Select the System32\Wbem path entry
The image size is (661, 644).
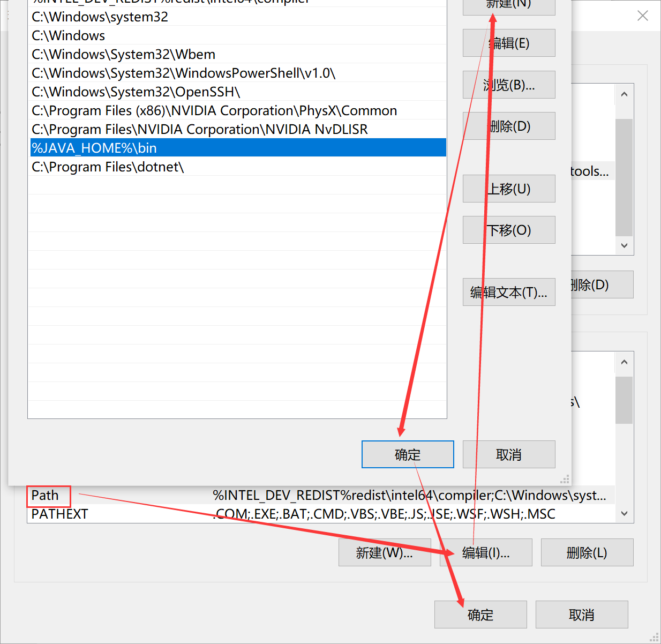(238, 54)
